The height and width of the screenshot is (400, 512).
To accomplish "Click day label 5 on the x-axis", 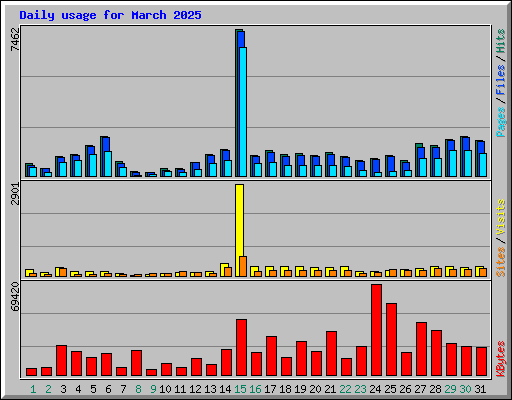I will coord(93,389).
